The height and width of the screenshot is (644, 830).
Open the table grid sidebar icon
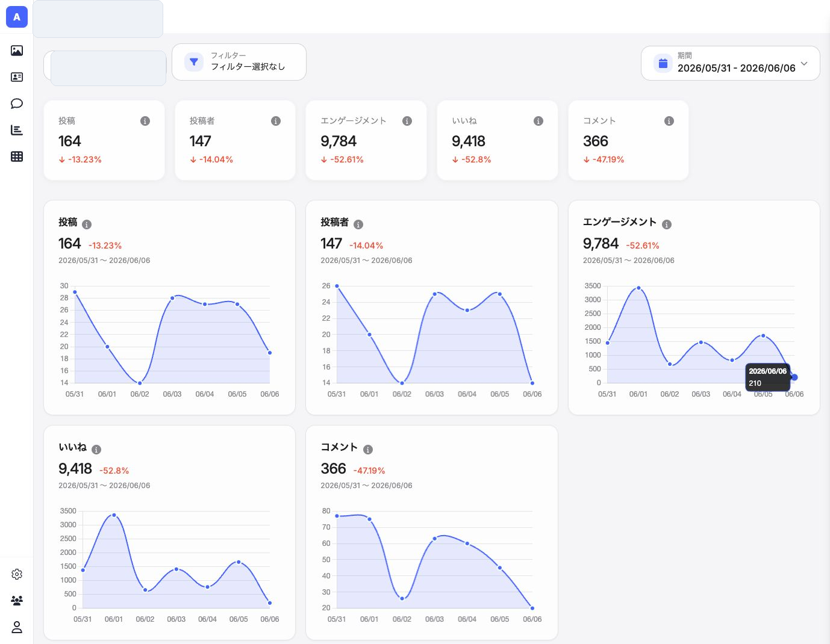click(x=17, y=156)
